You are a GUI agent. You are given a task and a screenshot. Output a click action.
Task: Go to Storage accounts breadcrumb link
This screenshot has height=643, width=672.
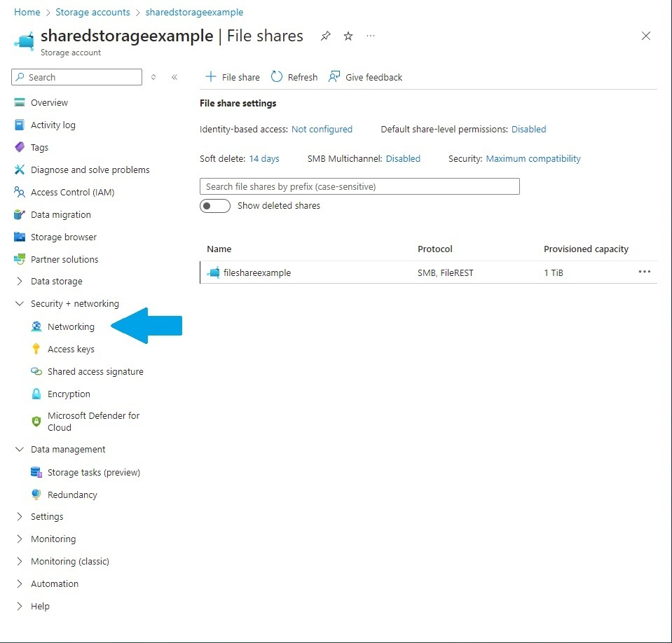[92, 12]
